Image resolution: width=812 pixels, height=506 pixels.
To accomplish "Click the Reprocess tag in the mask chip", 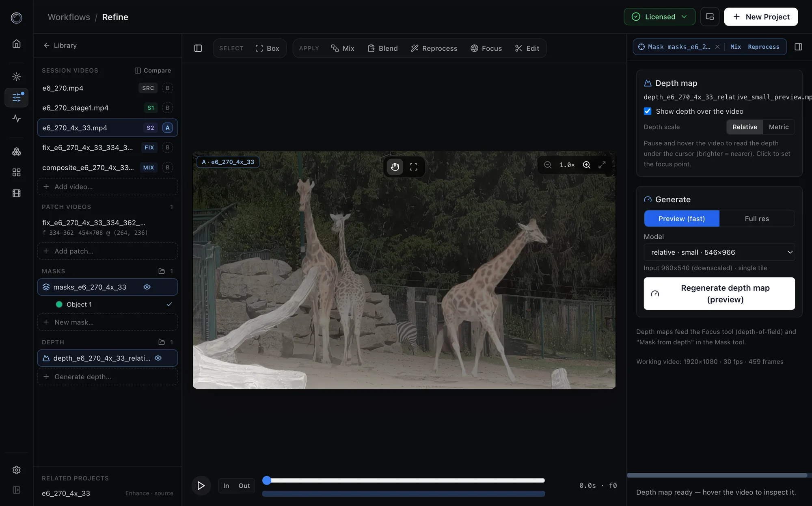I will coord(763,47).
